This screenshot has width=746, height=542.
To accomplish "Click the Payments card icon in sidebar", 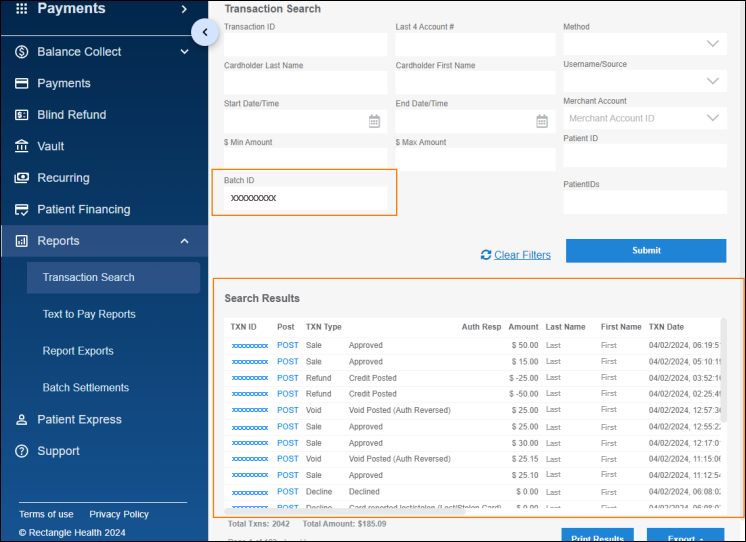I will click(x=21, y=84).
